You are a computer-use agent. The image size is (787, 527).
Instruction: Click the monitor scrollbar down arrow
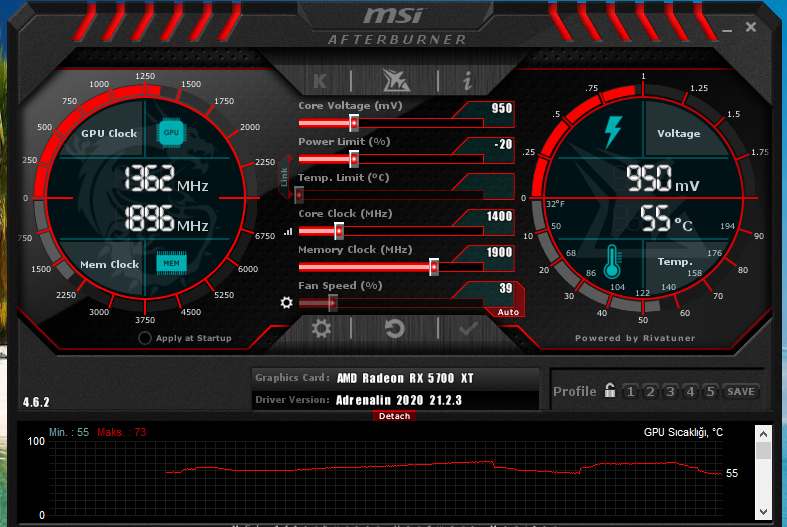click(763, 512)
